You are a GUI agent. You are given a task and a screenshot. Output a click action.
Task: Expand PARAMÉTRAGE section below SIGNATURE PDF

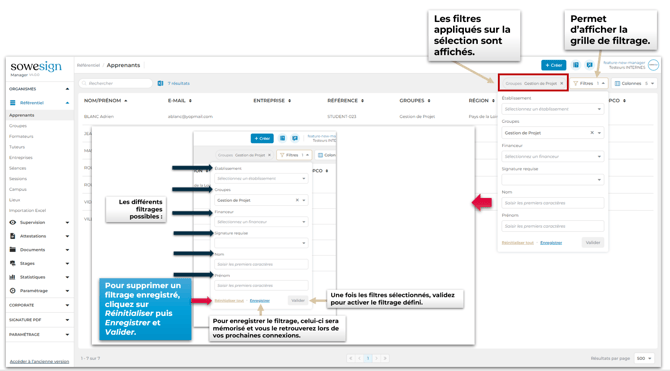[x=67, y=334]
